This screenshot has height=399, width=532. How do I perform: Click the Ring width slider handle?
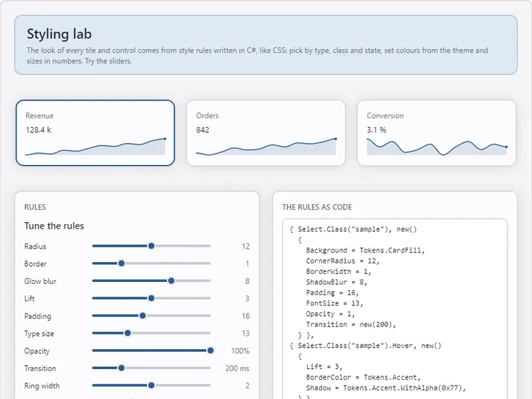tap(152, 386)
